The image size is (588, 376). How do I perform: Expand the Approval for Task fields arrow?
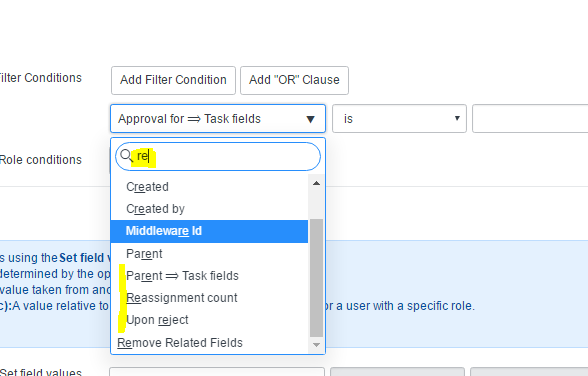pyautogui.click(x=310, y=119)
